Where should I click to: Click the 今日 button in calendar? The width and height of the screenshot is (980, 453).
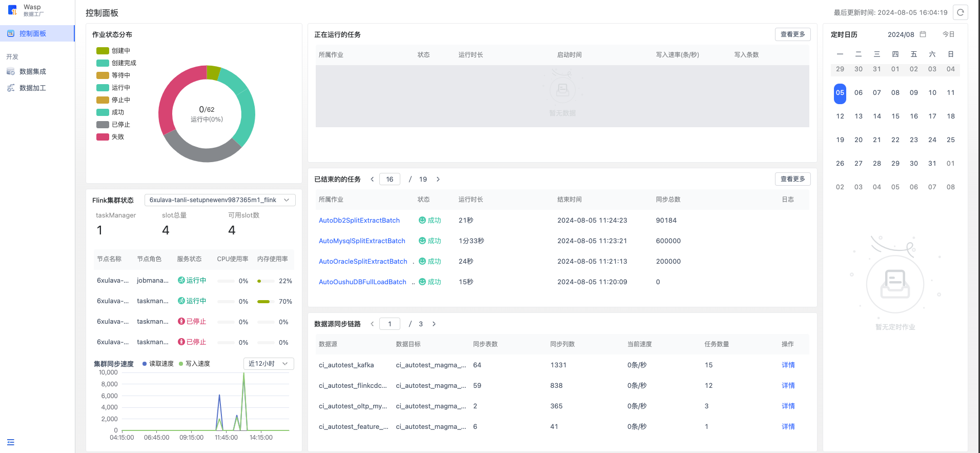(x=949, y=34)
